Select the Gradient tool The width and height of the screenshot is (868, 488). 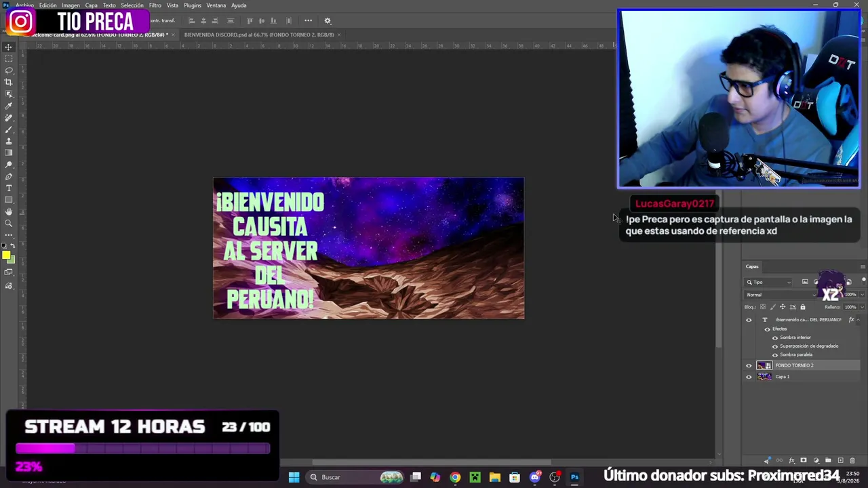coord(9,153)
